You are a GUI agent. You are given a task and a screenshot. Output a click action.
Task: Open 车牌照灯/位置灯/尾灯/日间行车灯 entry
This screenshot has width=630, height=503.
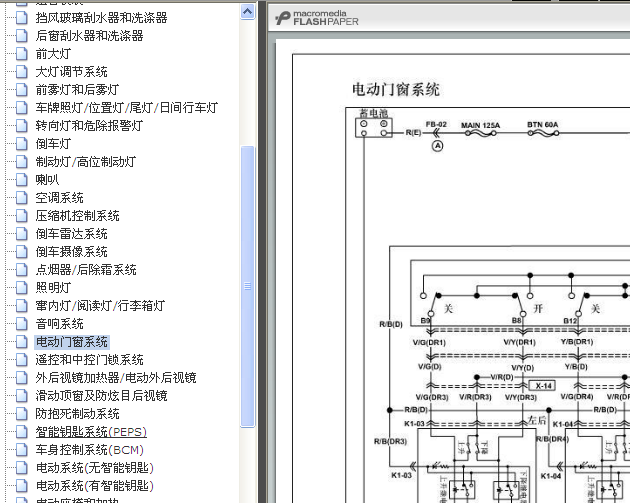pyautogui.click(x=127, y=108)
